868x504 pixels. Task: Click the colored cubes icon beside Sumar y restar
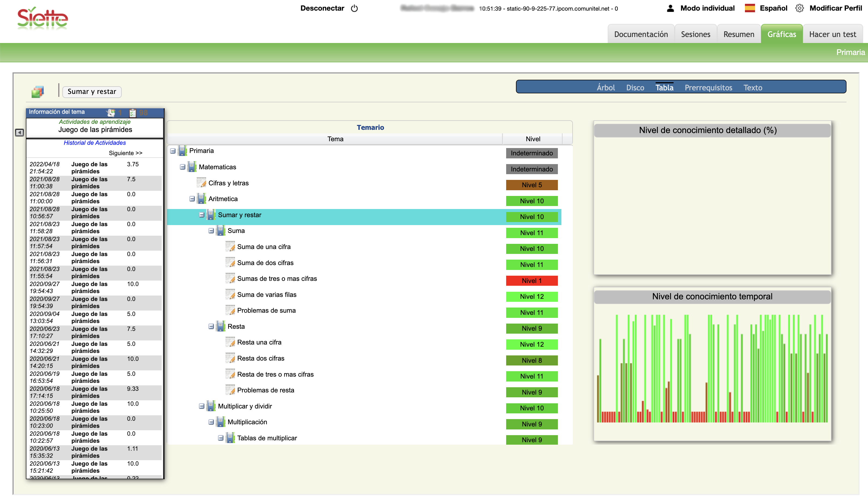click(x=38, y=91)
